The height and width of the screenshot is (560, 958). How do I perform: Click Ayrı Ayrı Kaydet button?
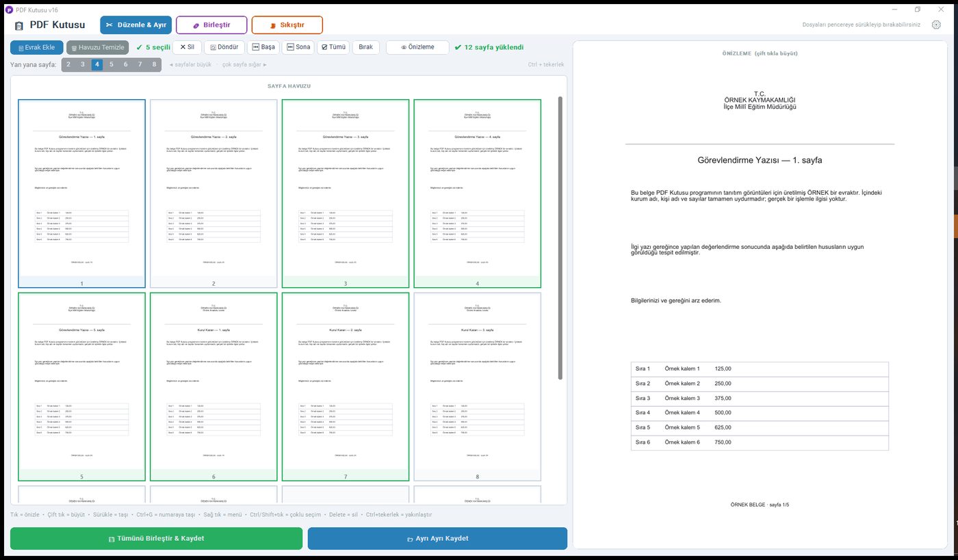pos(437,538)
